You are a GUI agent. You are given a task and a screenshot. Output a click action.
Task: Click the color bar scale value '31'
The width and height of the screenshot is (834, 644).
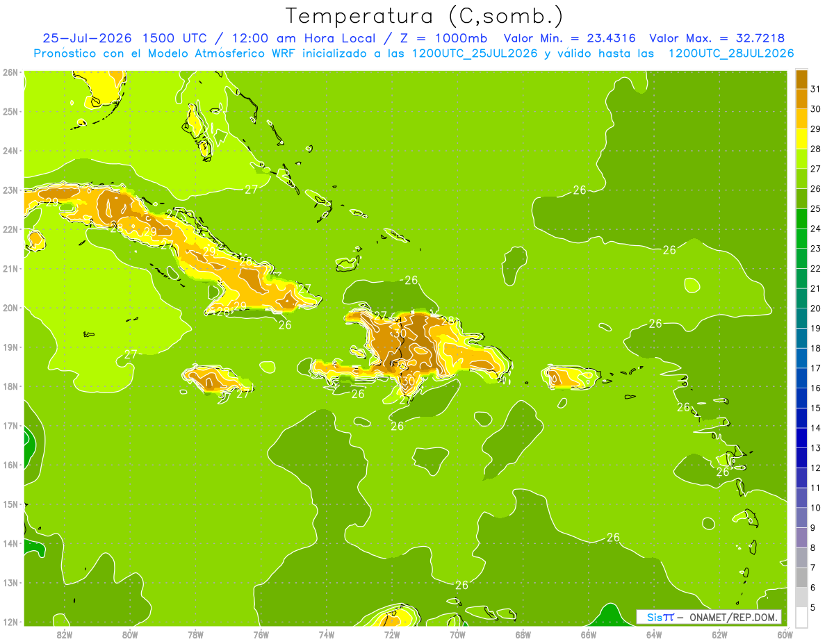[816, 90]
